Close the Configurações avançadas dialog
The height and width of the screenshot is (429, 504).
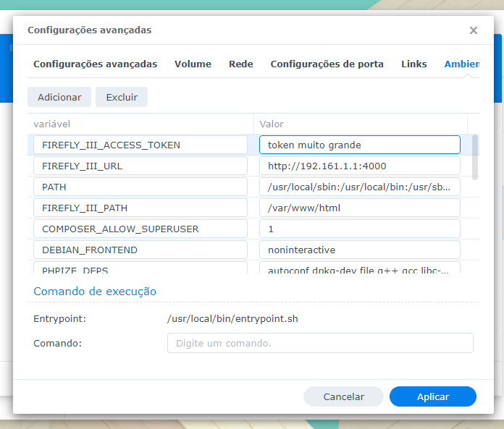coord(474,30)
